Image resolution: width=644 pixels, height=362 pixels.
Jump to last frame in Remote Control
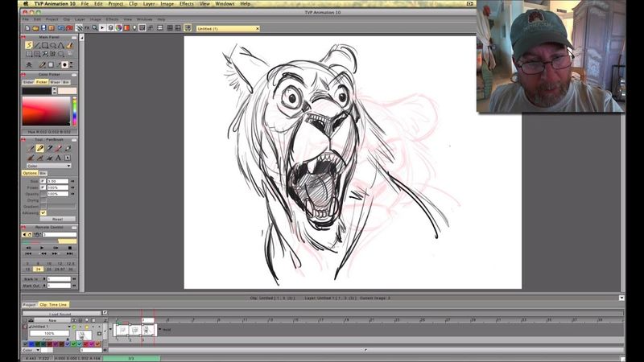tap(69, 253)
